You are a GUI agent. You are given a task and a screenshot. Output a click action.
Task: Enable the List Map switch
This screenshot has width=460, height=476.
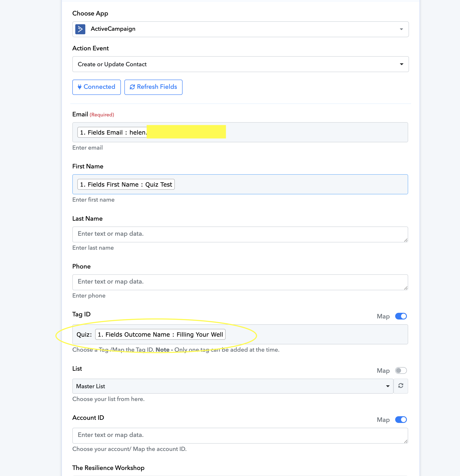[401, 371]
